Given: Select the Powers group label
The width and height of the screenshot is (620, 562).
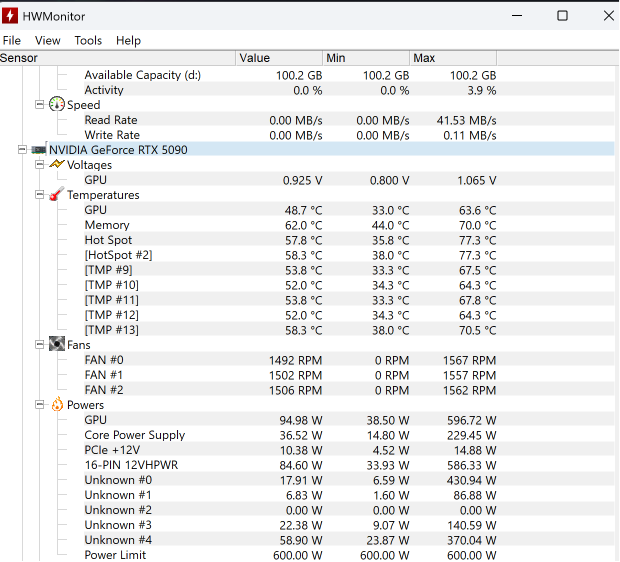Looking at the screenshot, I should pos(85,405).
